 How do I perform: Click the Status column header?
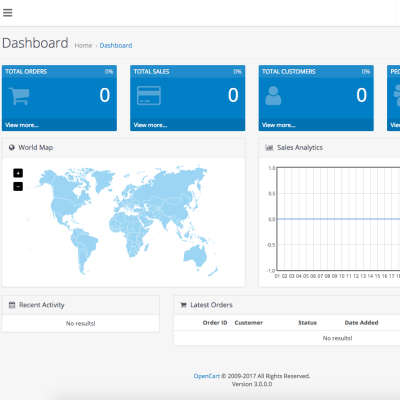[x=307, y=323]
